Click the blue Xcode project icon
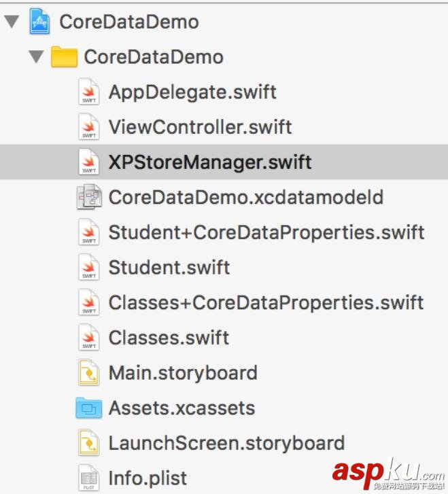The image size is (448, 494). tap(39, 22)
